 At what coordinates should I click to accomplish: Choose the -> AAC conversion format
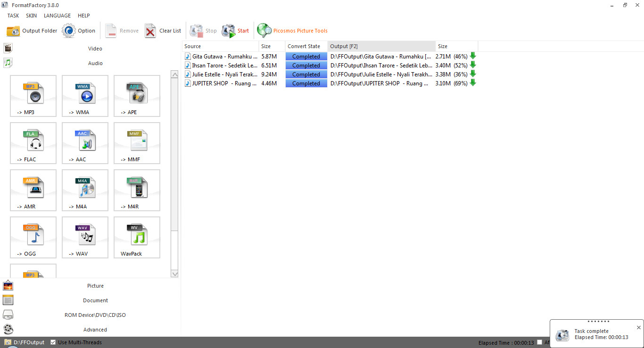pos(85,143)
